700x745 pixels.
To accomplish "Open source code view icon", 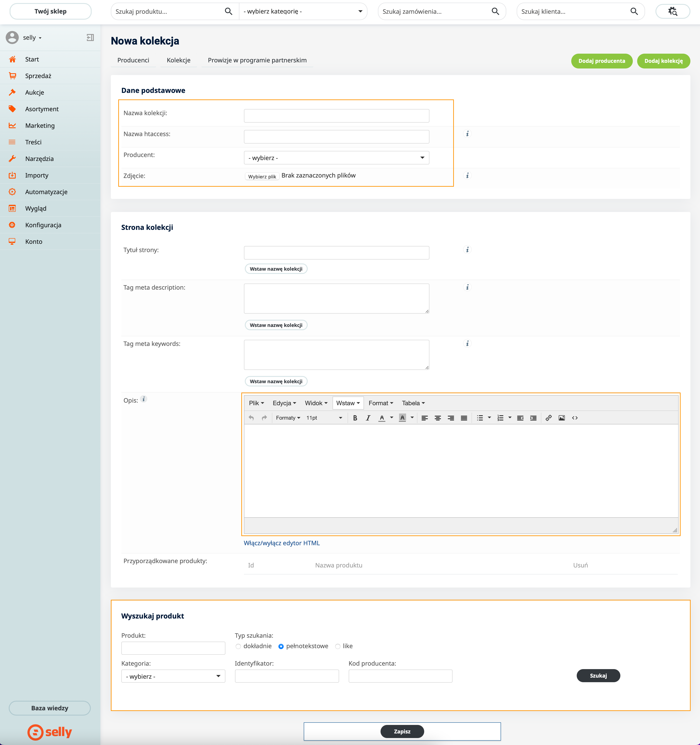I will click(574, 418).
